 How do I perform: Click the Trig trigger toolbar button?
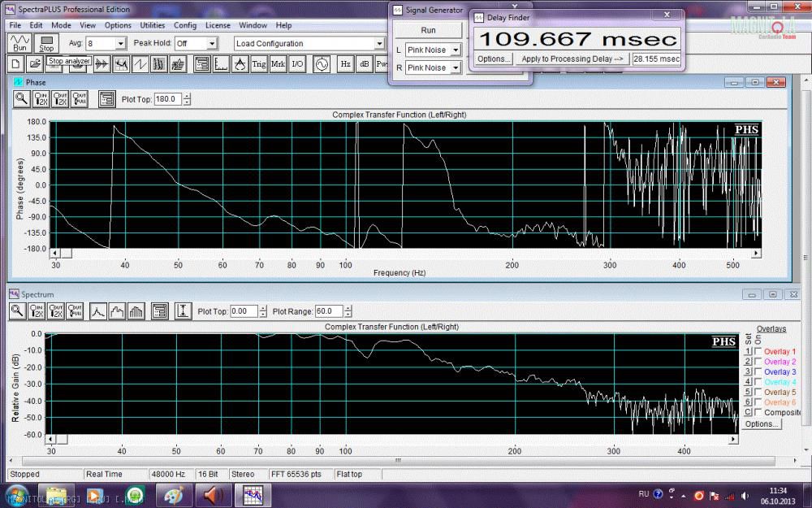259,64
